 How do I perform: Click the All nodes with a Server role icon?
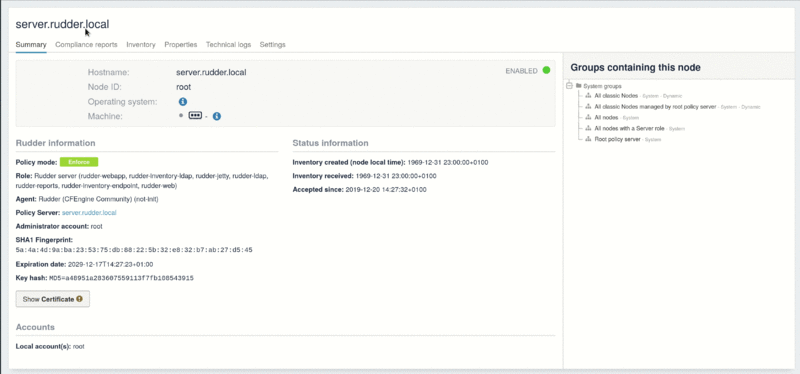(x=588, y=129)
